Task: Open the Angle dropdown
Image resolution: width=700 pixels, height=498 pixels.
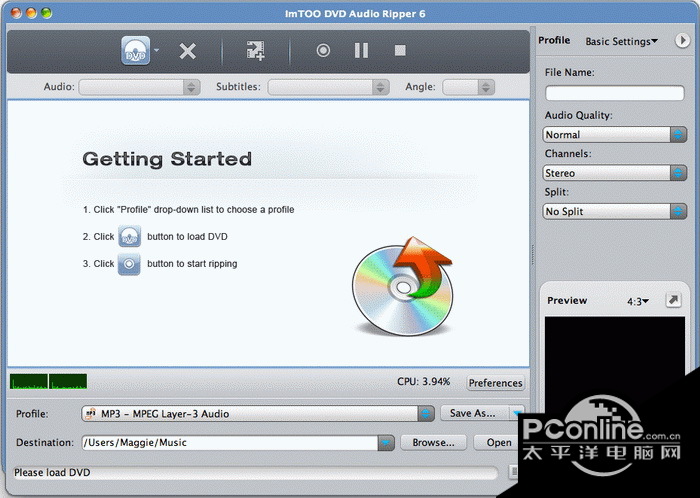Action: coord(468,87)
